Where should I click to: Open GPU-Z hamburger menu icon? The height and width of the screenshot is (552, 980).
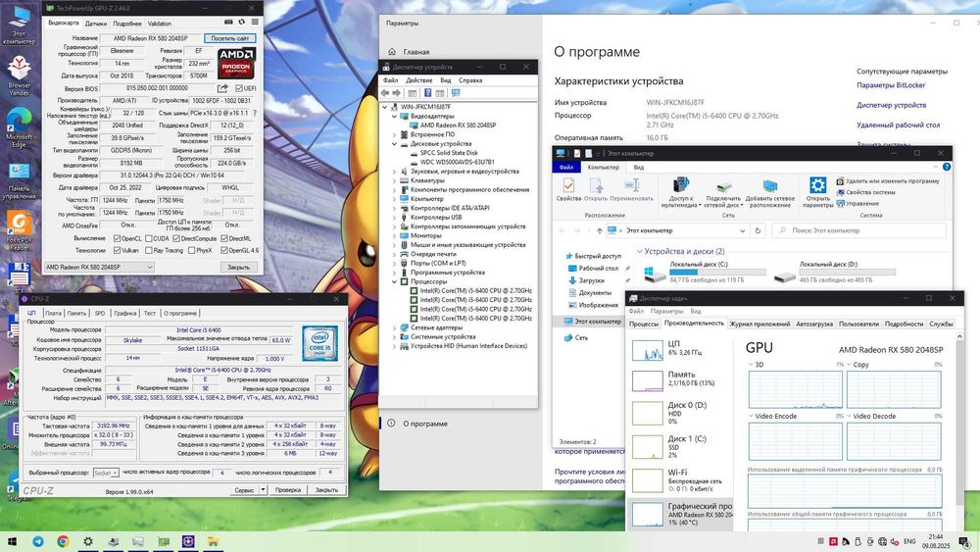pyautogui.click(x=255, y=22)
